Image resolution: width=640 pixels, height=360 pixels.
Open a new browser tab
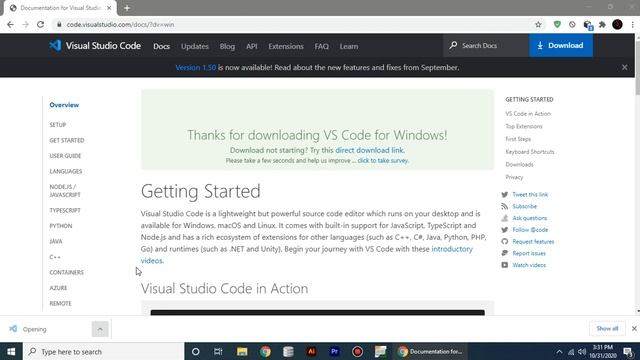pyautogui.click(x=127, y=8)
